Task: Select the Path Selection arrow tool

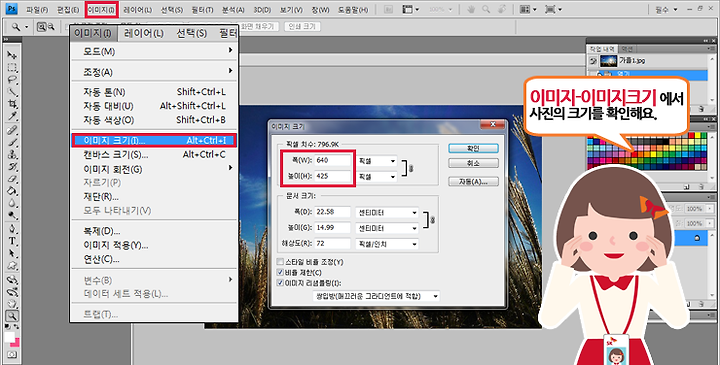Action: click(x=12, y=253)
